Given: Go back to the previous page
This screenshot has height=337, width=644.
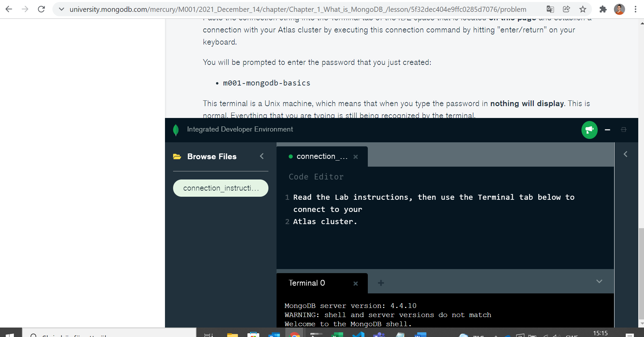Looking at the screenshot, I should click(x=9, y=9).
